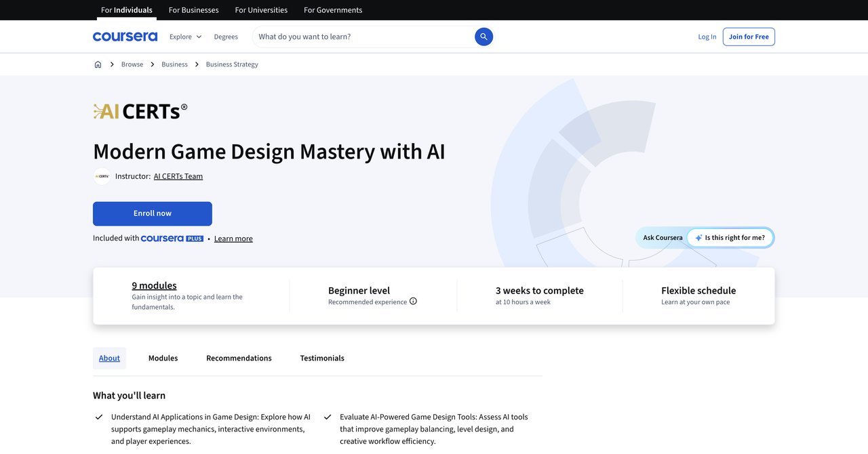Click the Learn more link

(x=233, y=239)
